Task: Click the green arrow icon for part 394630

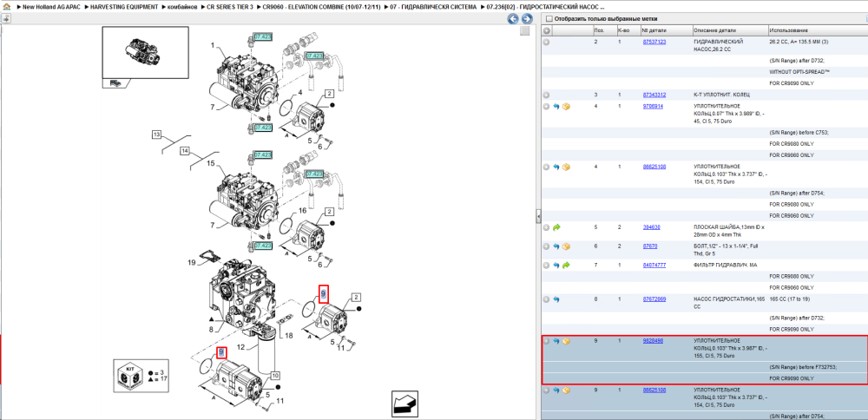Action: point(556,227)
